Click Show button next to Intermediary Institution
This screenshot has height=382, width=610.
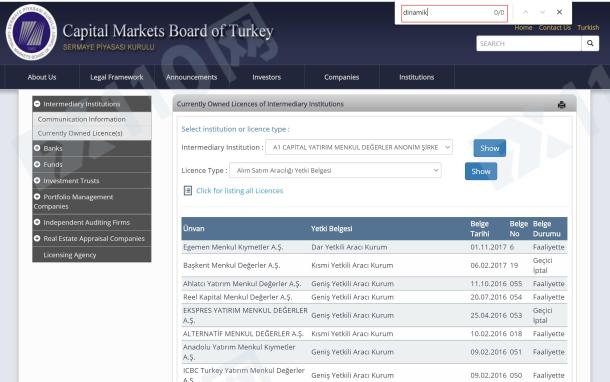point(490,148)
